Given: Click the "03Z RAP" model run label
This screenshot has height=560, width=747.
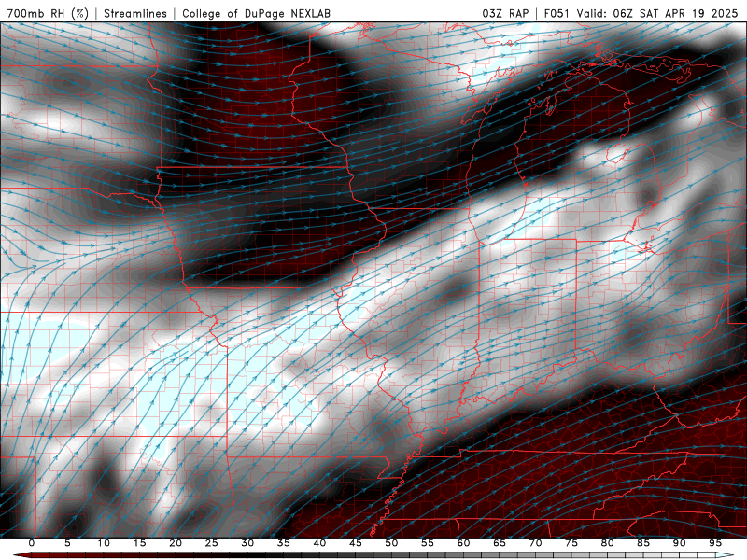Looking at the screenshot, I should 505,13.
